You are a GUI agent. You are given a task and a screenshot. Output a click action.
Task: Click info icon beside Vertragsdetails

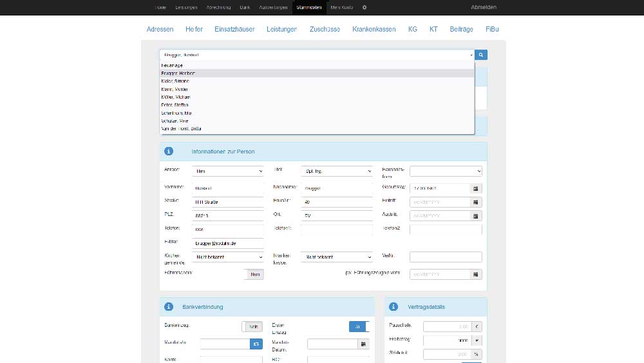click(x=393, y=307)
